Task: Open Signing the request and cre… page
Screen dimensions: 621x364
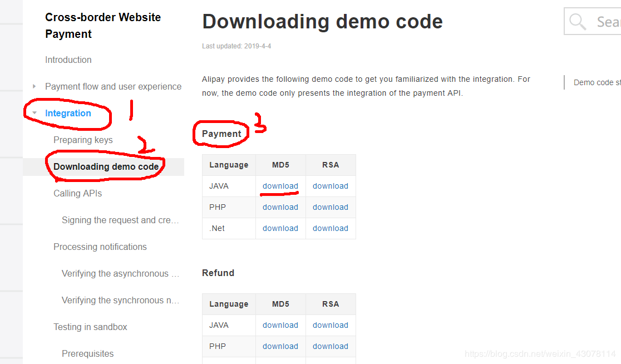Action: (x=120, y=220)
